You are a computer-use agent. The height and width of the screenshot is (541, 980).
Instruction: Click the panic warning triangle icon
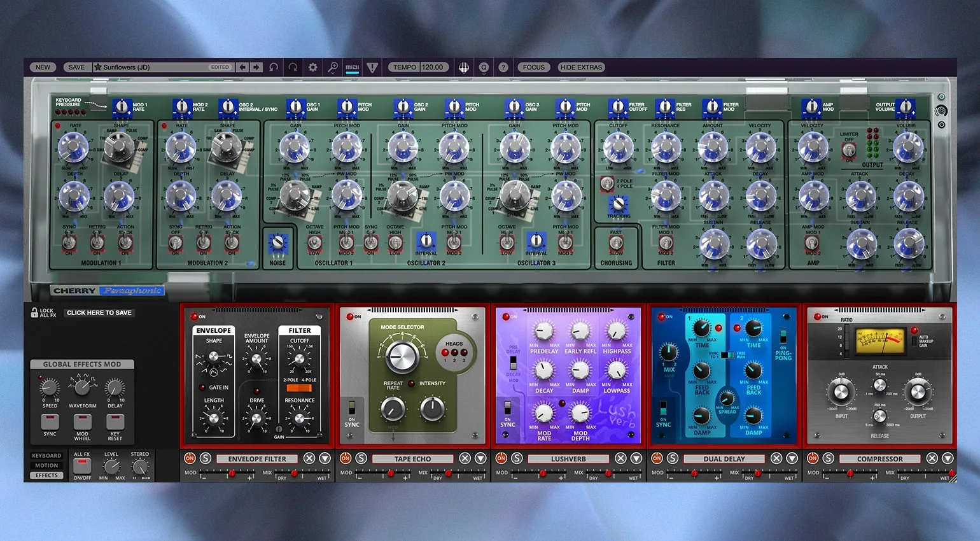[x=372, y=67]
